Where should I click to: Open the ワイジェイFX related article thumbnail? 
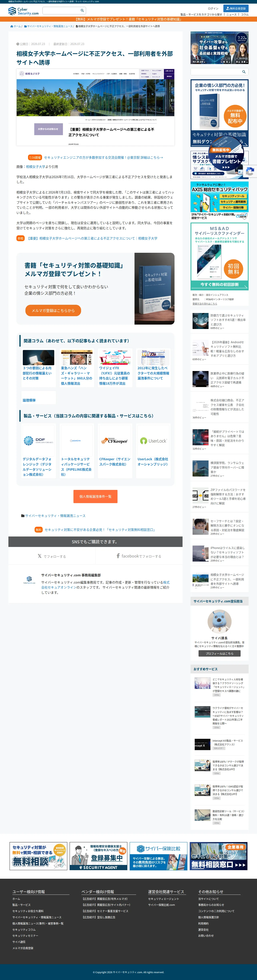click(115, 358)
